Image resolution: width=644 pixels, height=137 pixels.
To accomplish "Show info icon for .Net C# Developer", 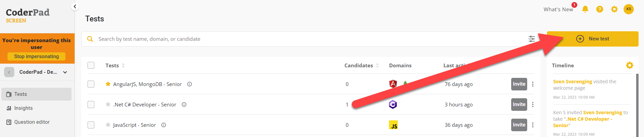I will point(184,104).
